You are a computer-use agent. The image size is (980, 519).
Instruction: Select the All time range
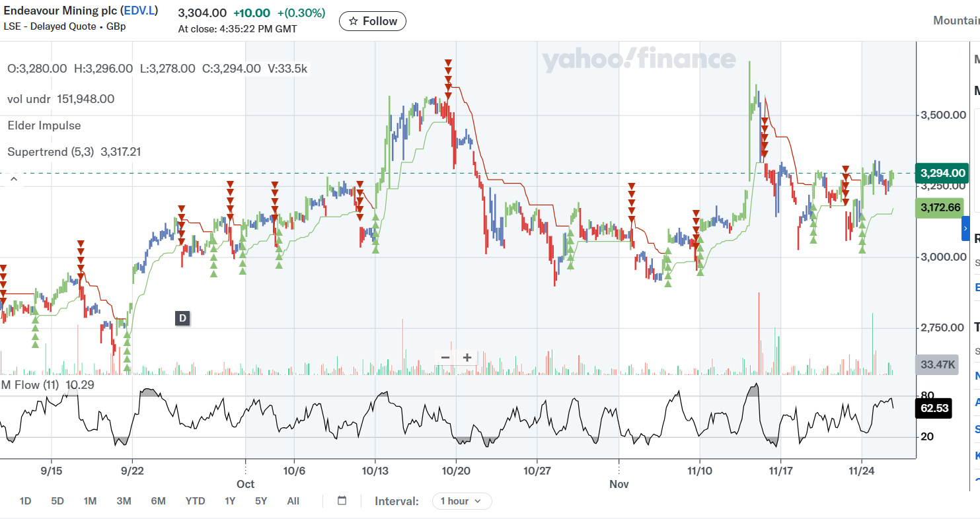[x=293, y=501]
